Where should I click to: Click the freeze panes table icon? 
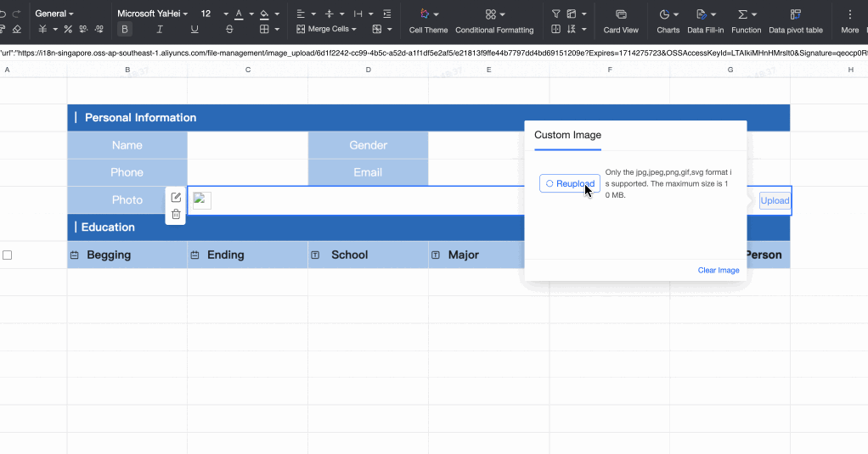pos(572,14)
